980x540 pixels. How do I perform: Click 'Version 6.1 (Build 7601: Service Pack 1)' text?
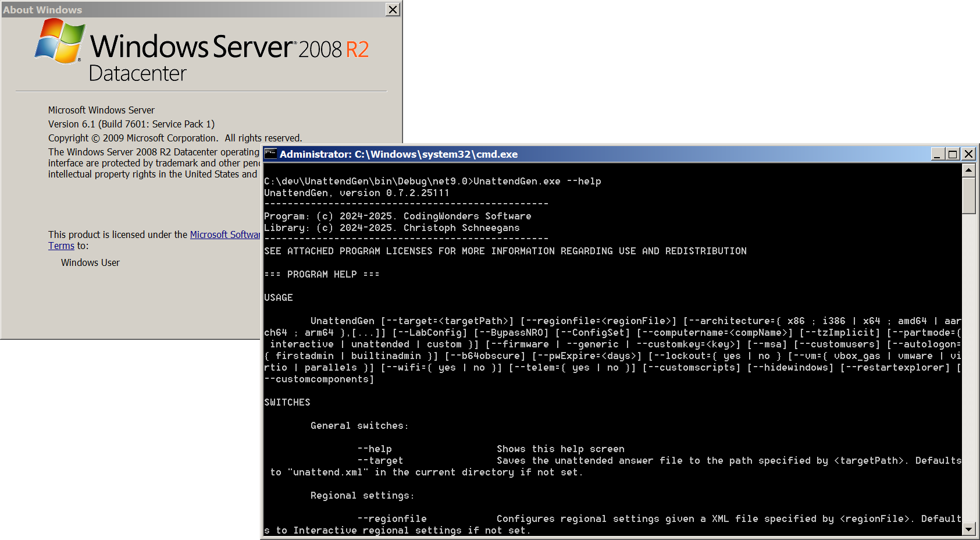(x=131, y=124)
